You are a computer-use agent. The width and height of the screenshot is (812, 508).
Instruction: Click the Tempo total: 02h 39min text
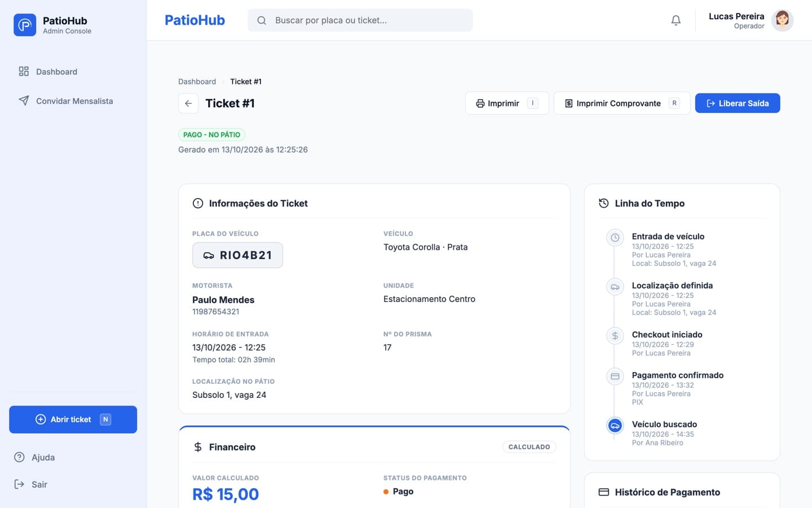coord(233,360)
